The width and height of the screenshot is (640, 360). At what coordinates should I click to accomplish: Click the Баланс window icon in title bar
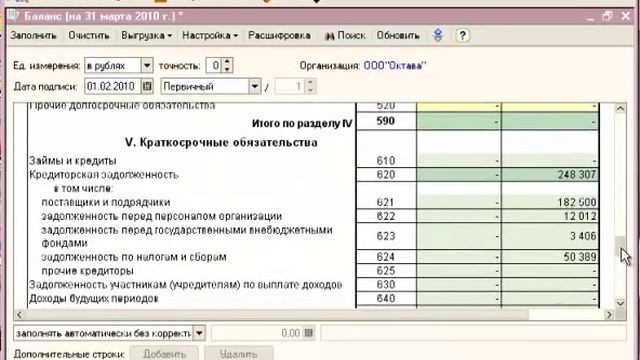13,16
